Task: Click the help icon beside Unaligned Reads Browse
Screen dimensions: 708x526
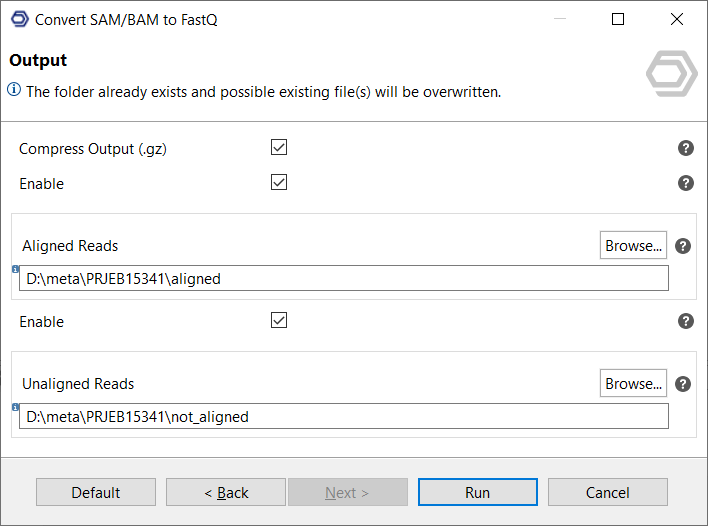Action: [x=684, y=384]
